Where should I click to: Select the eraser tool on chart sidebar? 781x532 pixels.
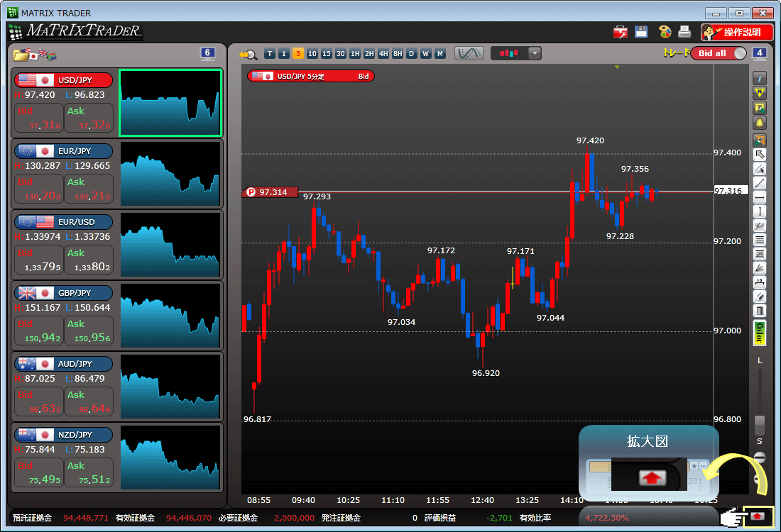tap(760, 297)
